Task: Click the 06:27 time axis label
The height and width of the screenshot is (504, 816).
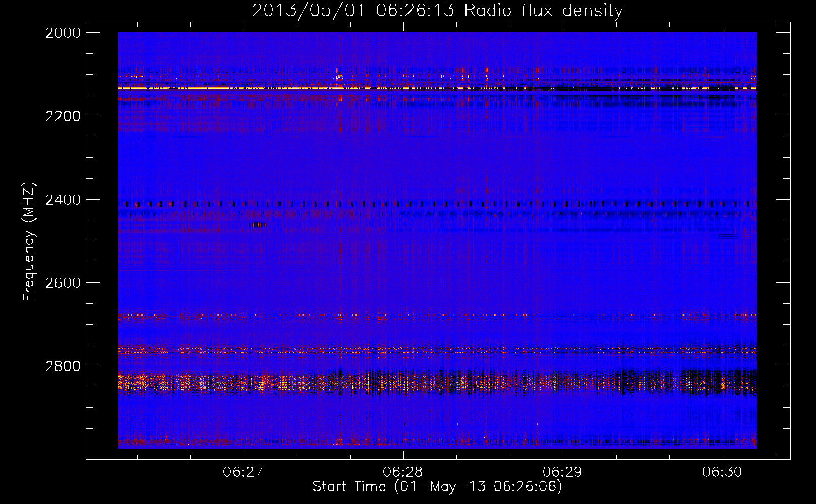Action: click(244, 472)
